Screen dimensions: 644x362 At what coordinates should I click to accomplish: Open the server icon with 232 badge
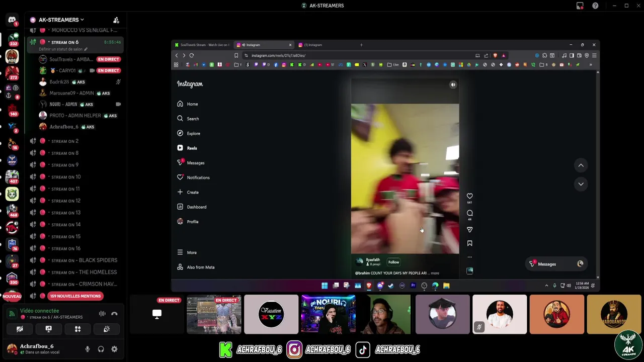pos(12,39)
